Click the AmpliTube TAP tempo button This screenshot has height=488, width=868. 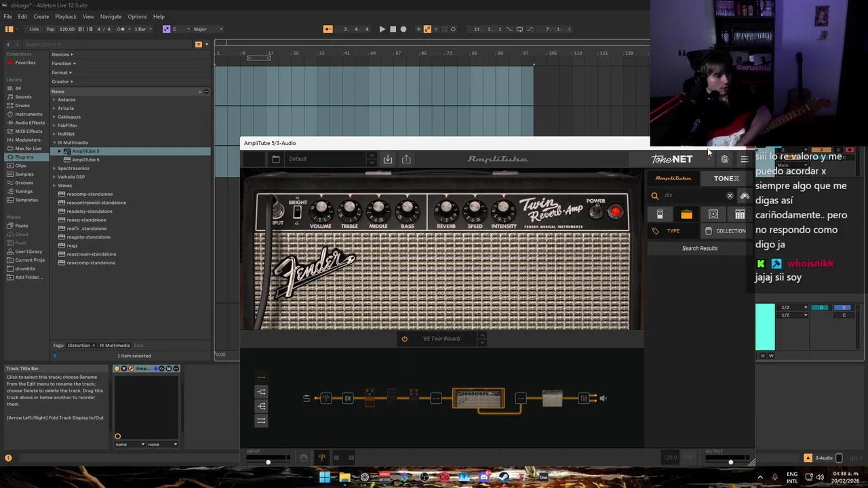(x=689, y=457)
